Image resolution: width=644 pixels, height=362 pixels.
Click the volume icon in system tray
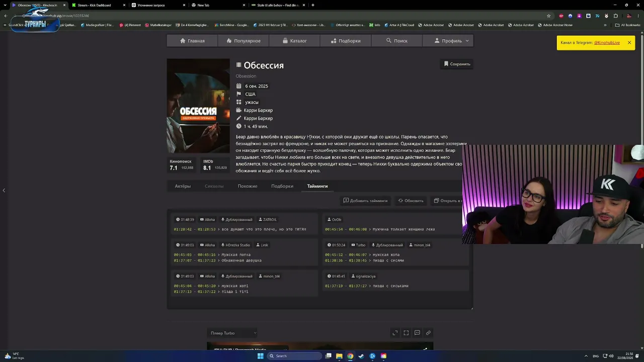point(611,356)
